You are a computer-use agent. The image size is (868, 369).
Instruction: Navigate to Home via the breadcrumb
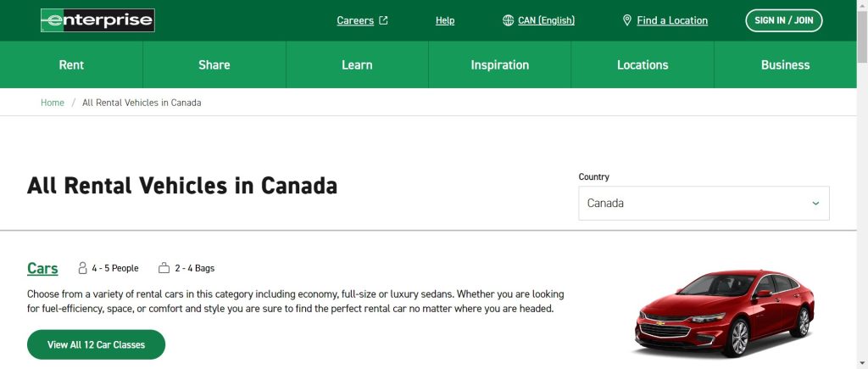(53, 103)
